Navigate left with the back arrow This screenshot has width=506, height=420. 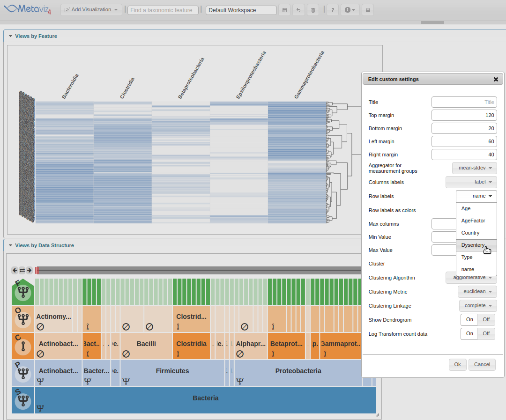coord(15,270)
